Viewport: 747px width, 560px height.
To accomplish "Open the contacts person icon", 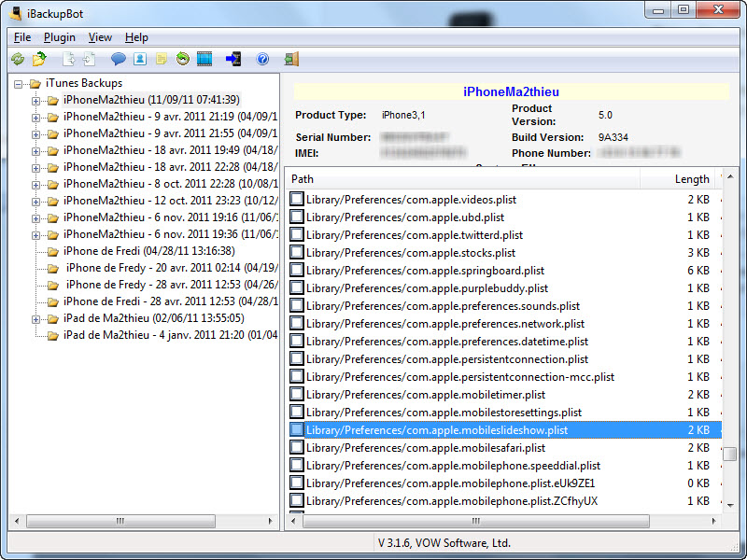I will pyautogui.click(x=140, y=59).
